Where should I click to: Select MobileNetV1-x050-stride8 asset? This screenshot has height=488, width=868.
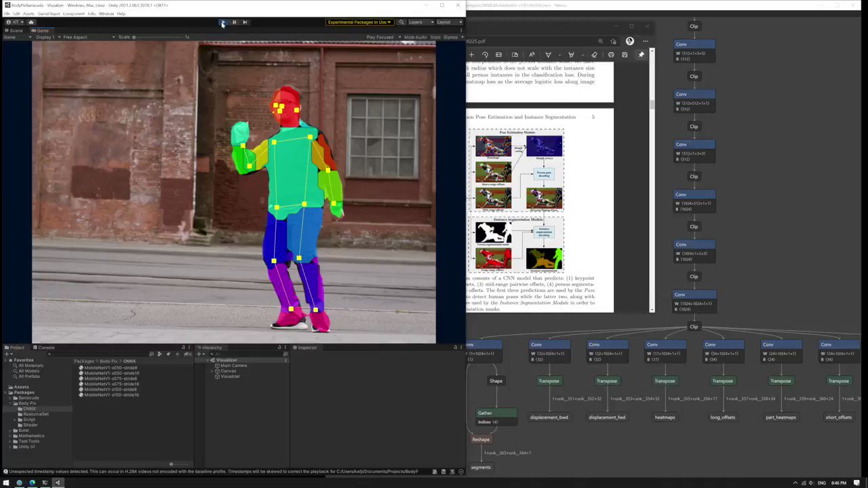(107, 367)
